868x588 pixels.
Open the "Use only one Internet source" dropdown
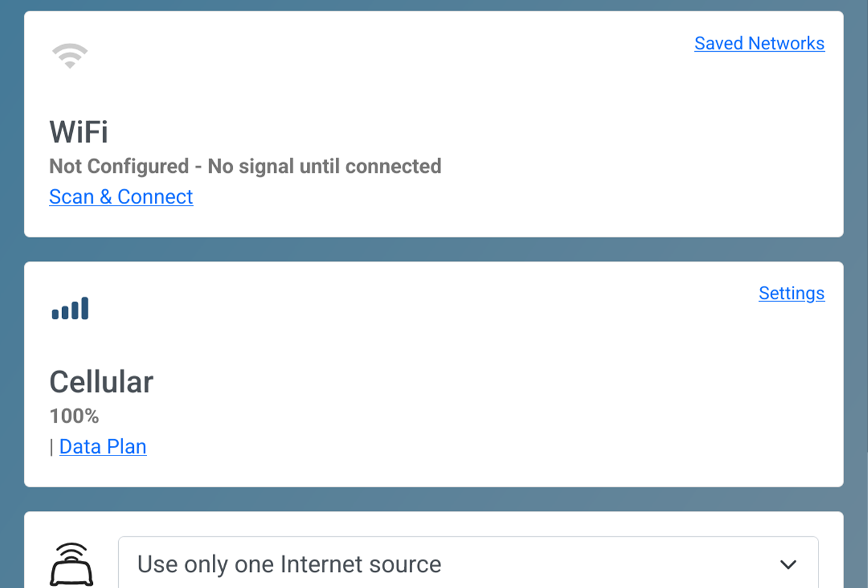click(468, 564)
